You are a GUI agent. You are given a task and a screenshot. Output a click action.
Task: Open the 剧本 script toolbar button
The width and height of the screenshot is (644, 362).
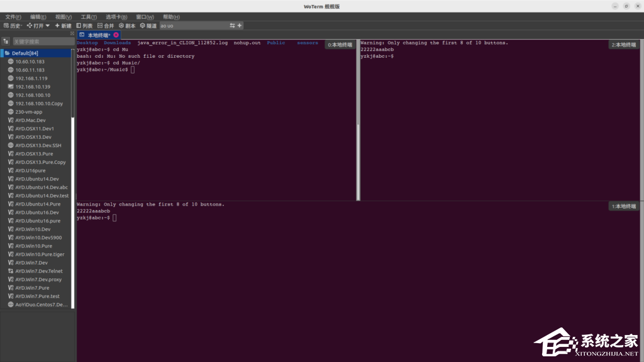click(127, 25)
